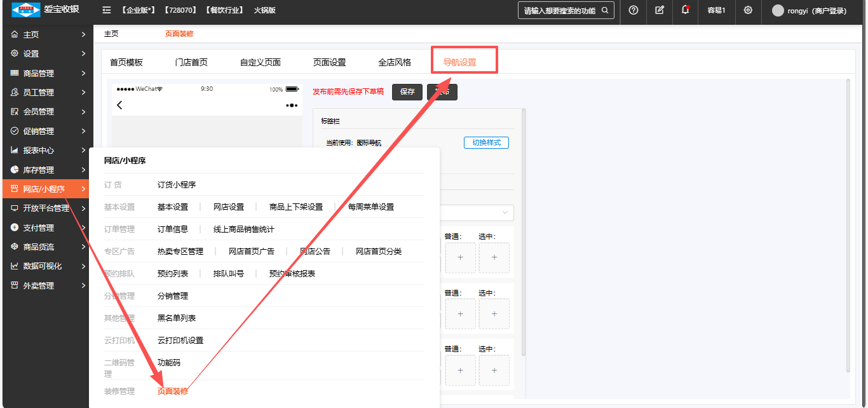Open the help question mark icon
This screenshot has width=868, height=408.
click(633, 10)
